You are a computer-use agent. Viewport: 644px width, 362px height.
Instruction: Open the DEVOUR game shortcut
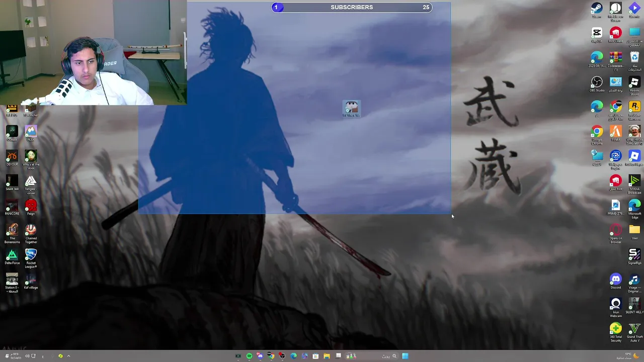point(12,158)
